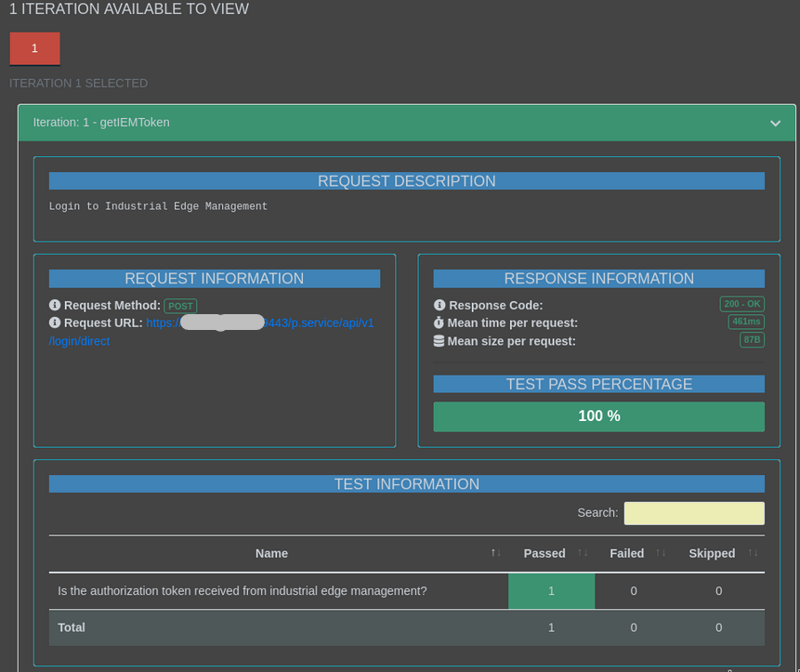Click the test Search input field
The image size is (800, 672).
(x=693, y=513)
